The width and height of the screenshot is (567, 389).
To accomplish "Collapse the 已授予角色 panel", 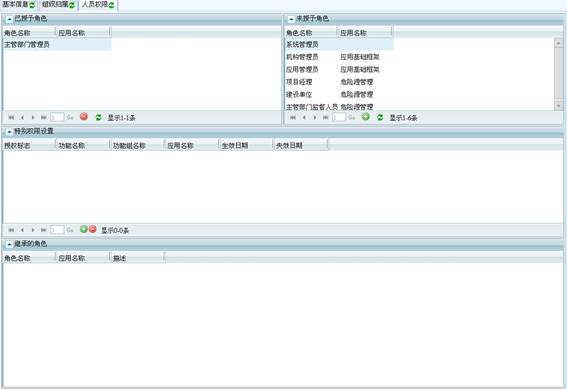I will click(9, 19).
